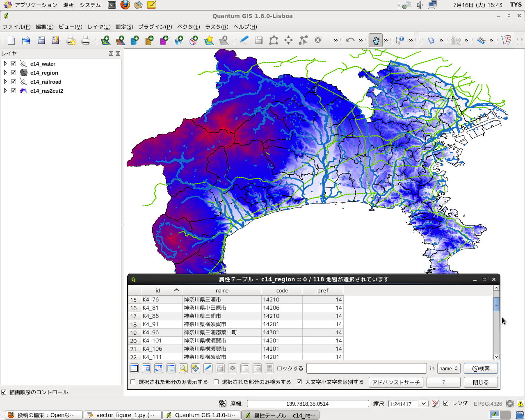Screen dimensions: 525x420
Task: Click the attribute search text field
Action: point(366,368)
